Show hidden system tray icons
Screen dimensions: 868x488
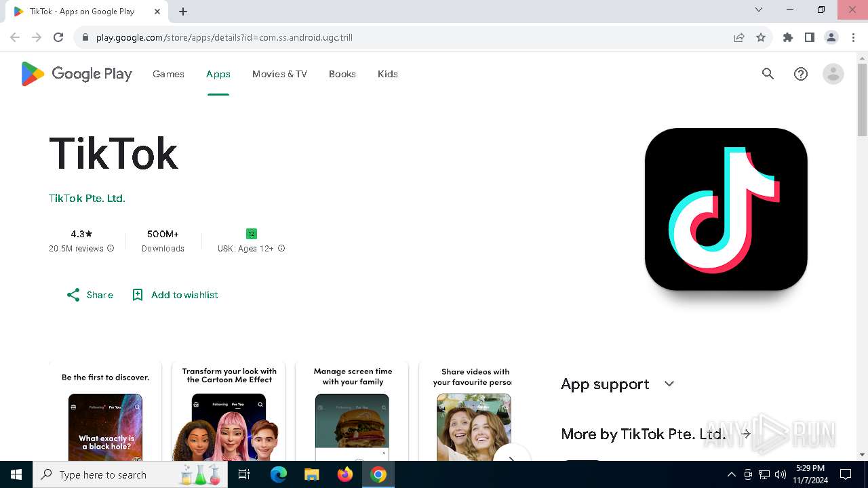pos(732,474)
